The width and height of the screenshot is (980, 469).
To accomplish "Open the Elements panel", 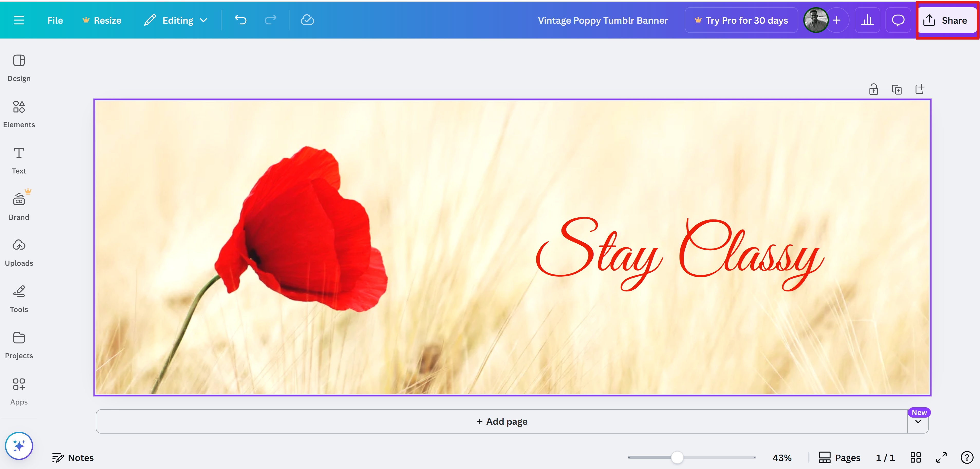I will (19, 114).
